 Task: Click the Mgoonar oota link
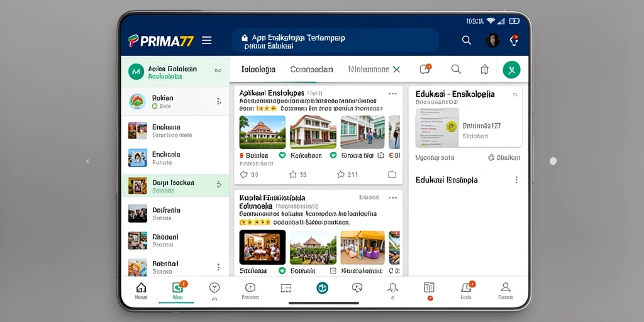435,157
